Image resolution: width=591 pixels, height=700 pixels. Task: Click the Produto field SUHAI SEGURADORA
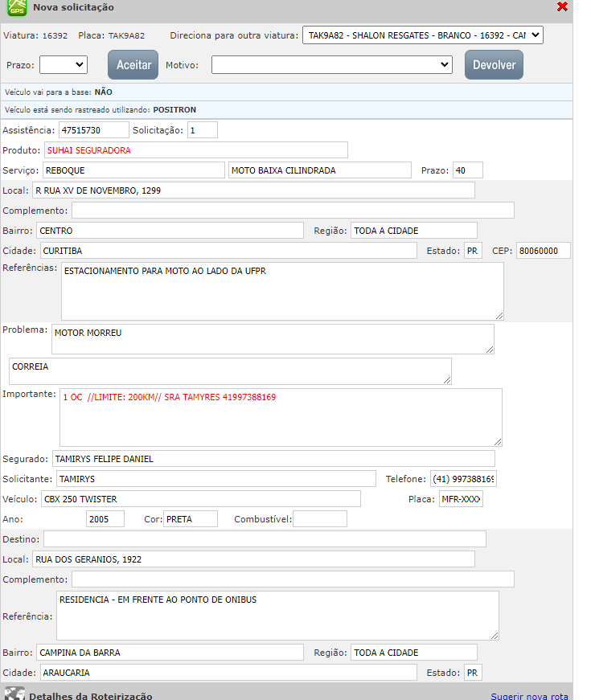coord(196,150)
